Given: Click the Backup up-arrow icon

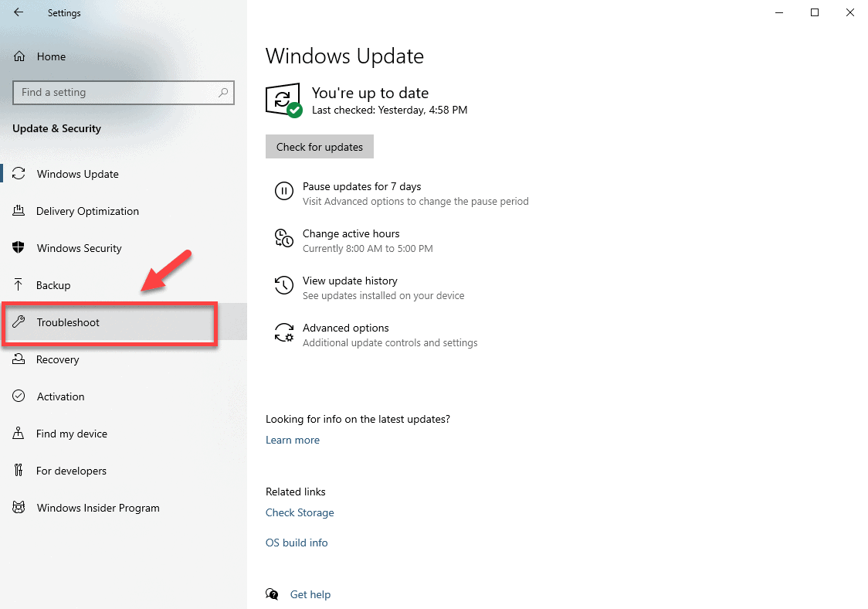Looking at the screenshot, I should [19, 285].
